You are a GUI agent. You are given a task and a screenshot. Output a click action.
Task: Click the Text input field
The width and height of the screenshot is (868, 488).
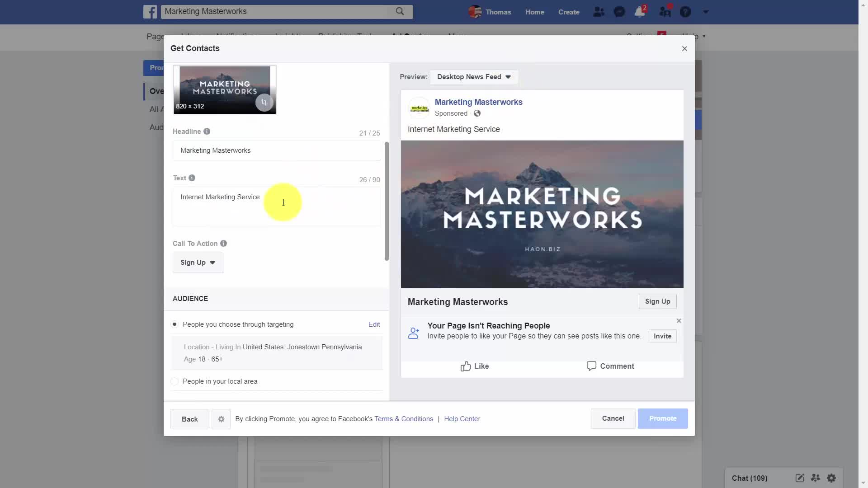tap(276, 206)
